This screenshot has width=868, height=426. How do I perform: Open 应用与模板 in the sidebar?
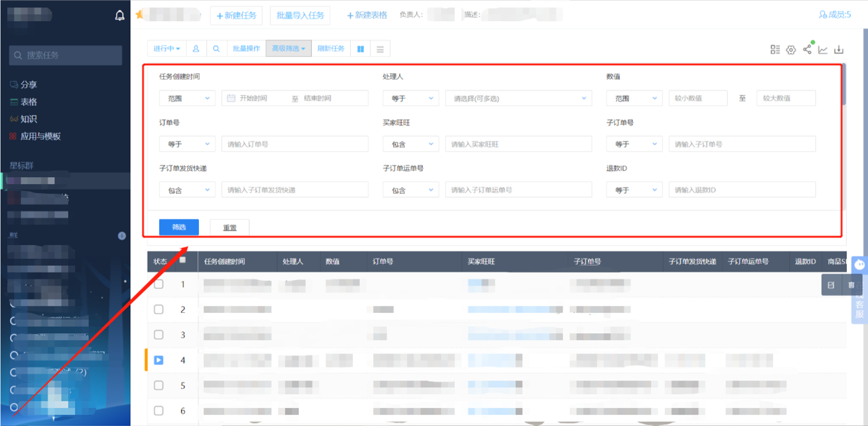tap(40, 136)
